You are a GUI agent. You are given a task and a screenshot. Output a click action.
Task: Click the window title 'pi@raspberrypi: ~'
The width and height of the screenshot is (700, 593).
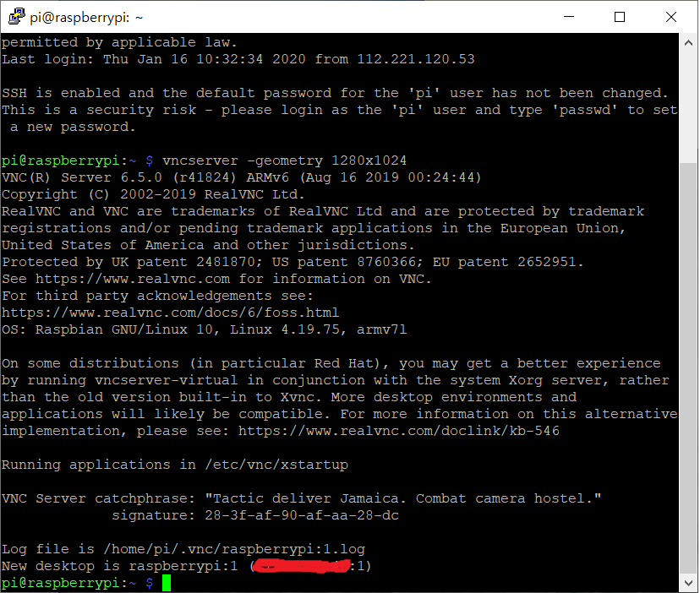pos(86,18)
